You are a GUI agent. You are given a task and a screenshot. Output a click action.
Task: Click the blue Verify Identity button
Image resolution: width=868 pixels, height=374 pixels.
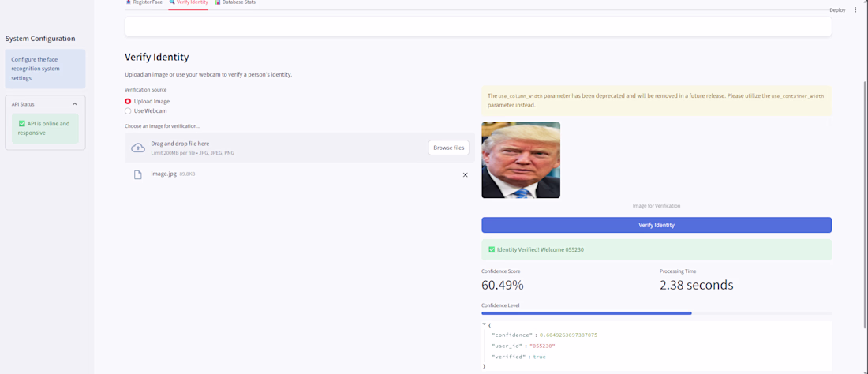[657, 225]
